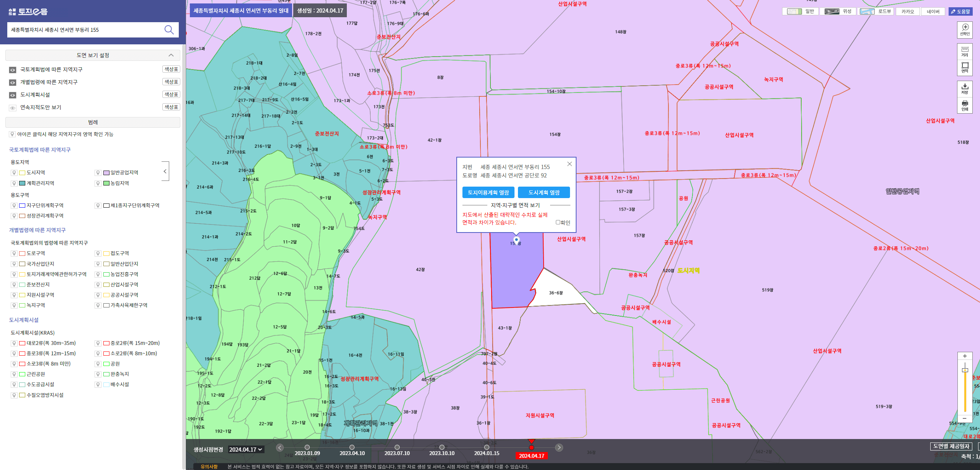The image size is (980, 470).
Task: Click 도시계획 열람 button
Action: (x=544, y=192)
